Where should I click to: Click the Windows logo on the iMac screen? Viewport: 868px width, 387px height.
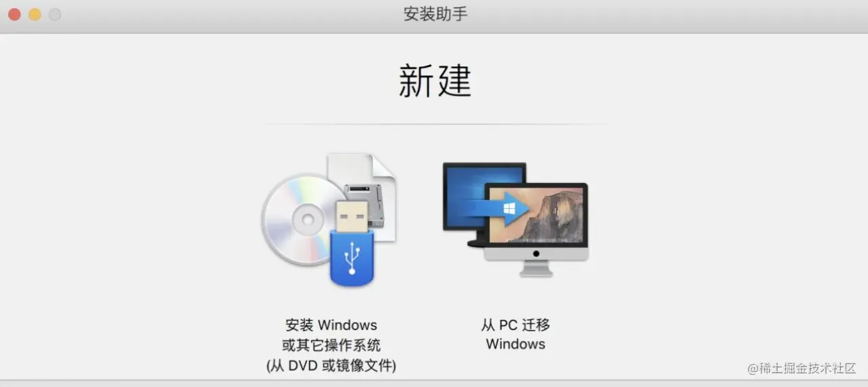(x=511, y=207)
